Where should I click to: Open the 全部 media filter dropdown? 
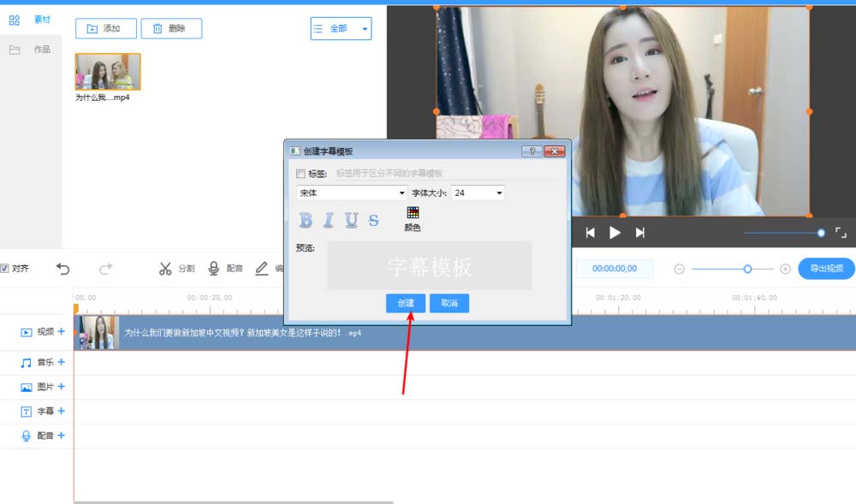pos(341,27)
